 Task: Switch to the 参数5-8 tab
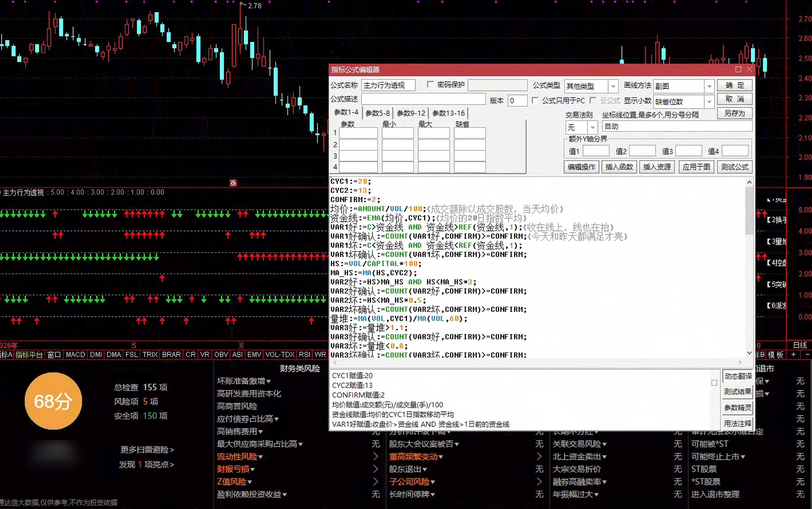(378, 113)
